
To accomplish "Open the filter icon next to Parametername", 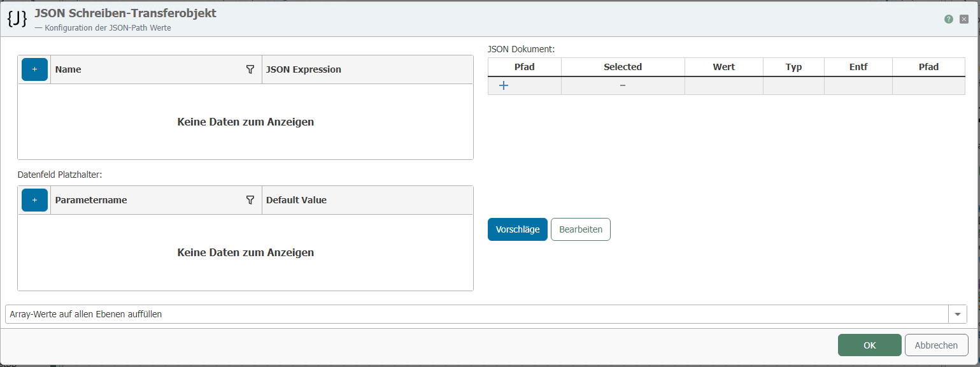I will click(x=250, y=200).
